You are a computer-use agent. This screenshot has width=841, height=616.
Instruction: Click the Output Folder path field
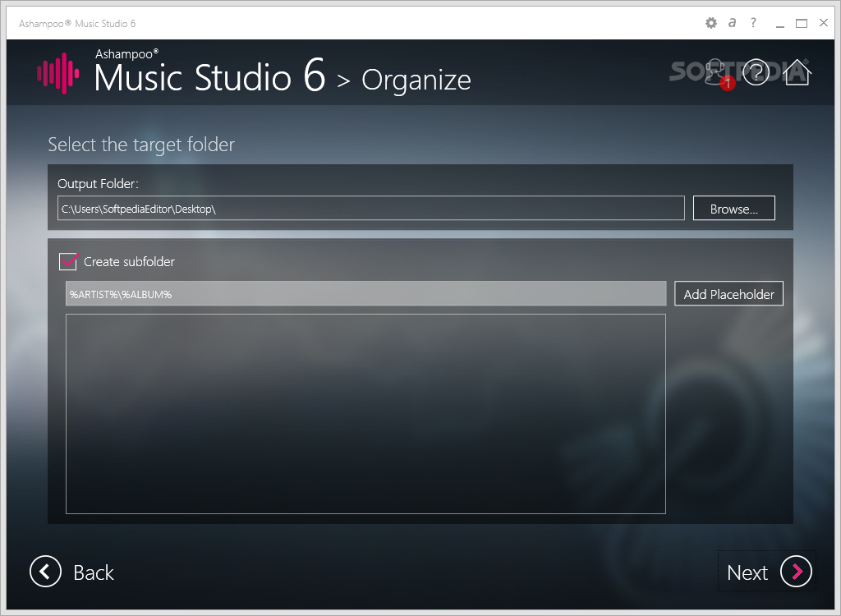tap(371, 208)
